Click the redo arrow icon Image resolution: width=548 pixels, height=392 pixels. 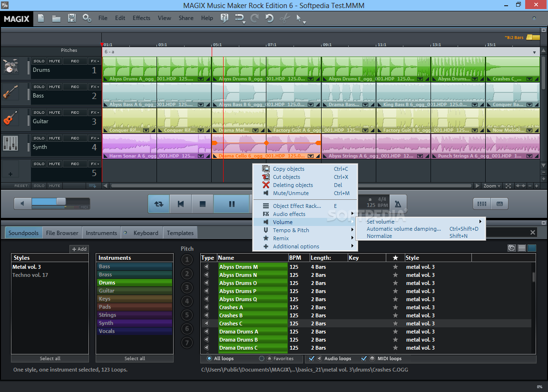coord(254,18)
